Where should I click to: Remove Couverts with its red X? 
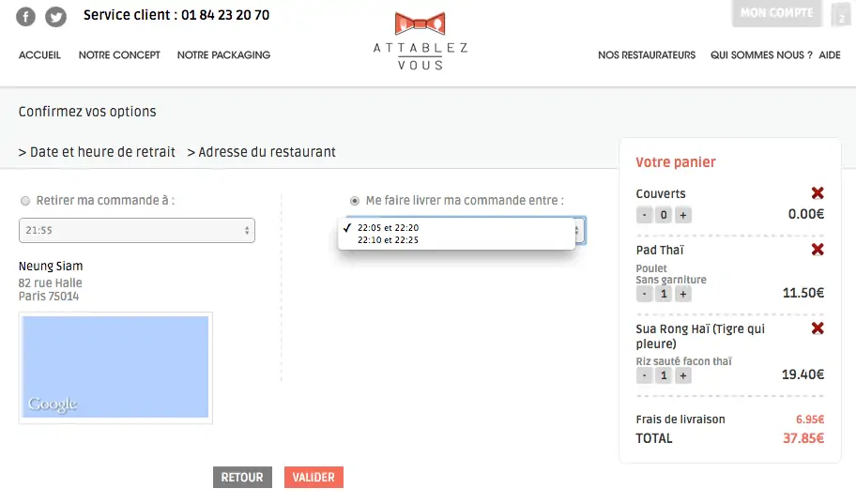click(818, 192)
